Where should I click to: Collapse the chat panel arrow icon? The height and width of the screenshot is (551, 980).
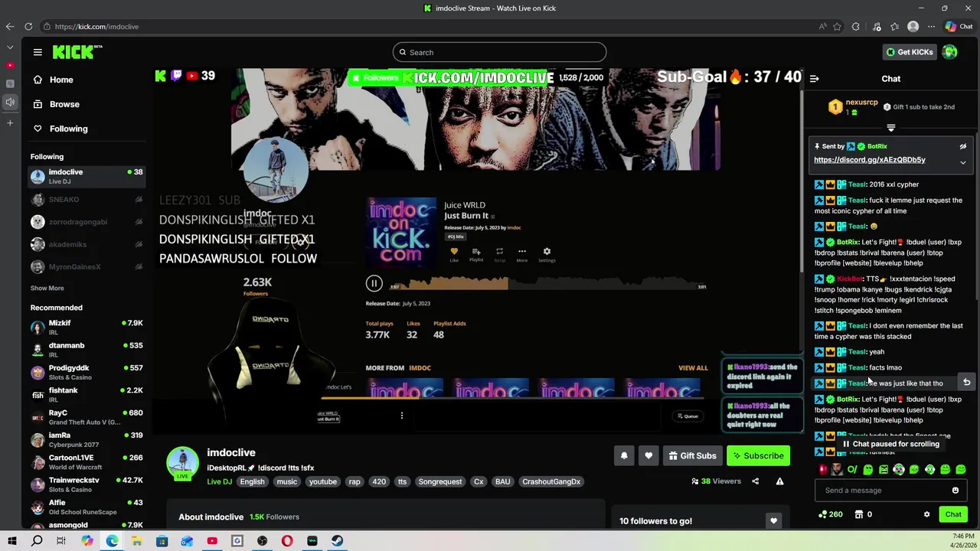[815, 78]
